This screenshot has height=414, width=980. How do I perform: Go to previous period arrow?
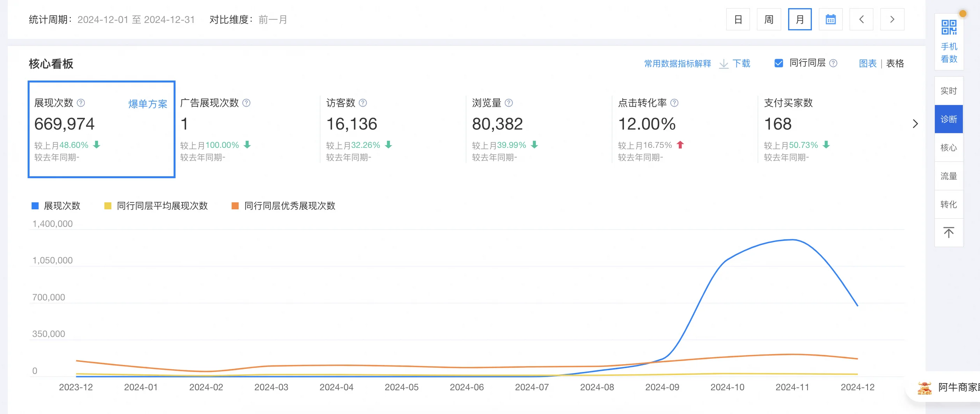click(x=861, y=19)
